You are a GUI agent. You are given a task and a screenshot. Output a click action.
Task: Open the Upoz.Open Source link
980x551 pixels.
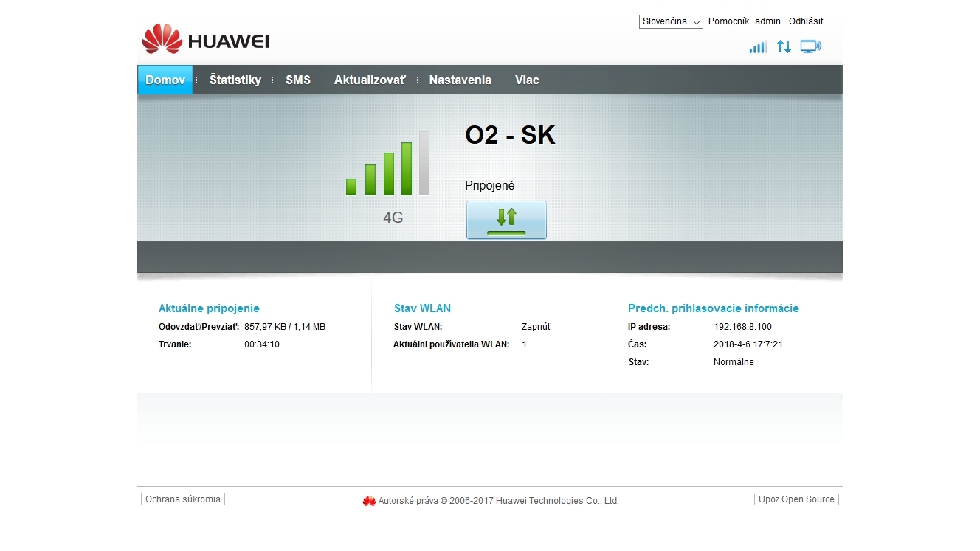[x=796, y=499]
